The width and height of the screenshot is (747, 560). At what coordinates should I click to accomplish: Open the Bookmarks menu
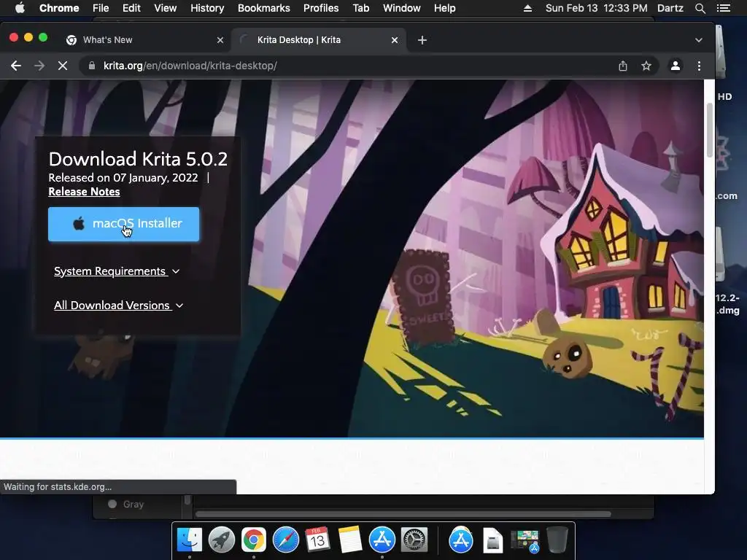[x=264, y=8]
